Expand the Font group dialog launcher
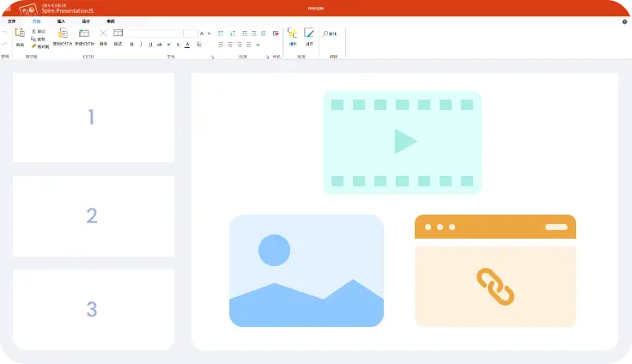This screenshot has width=632, height=364. coord(212,57)
